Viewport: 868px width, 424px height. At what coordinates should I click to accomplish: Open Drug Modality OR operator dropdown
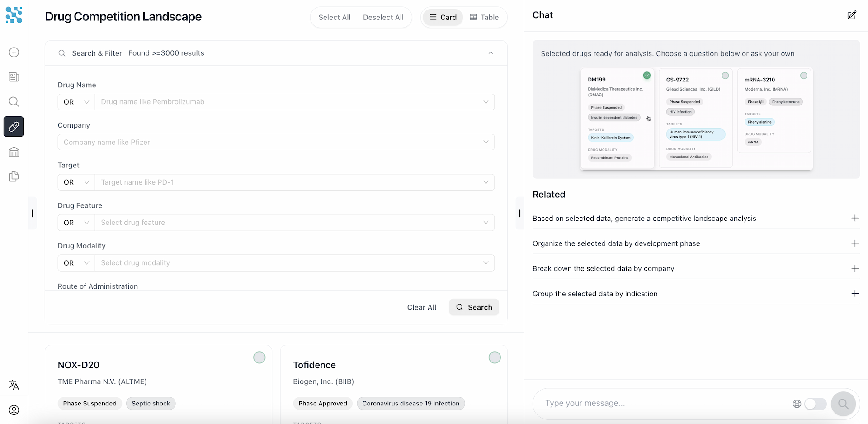click(76, 263)
